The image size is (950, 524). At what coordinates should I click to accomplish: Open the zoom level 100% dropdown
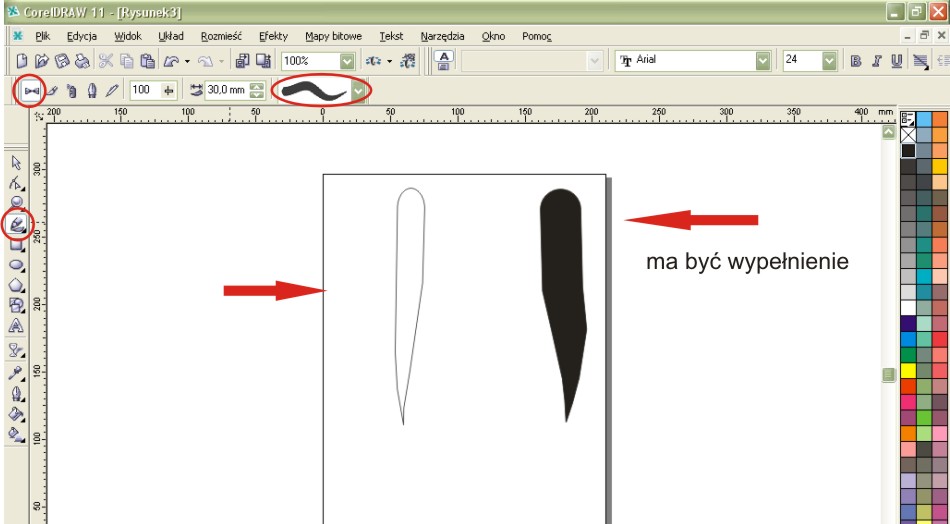pos(348,61)
